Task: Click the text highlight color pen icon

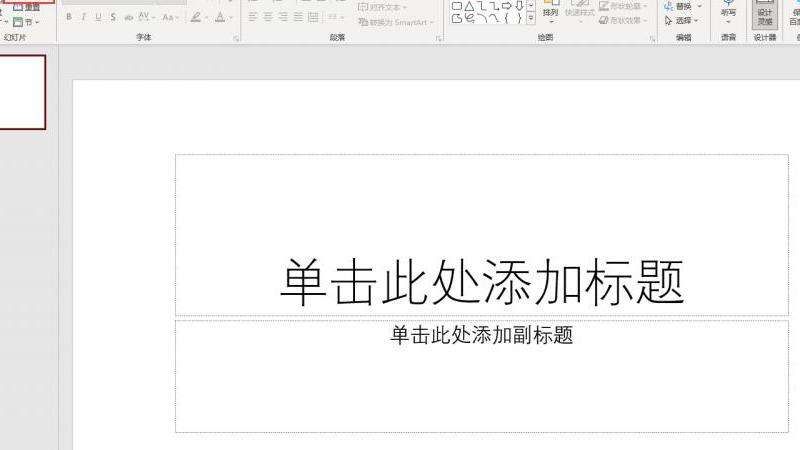Action: point(195,17)
